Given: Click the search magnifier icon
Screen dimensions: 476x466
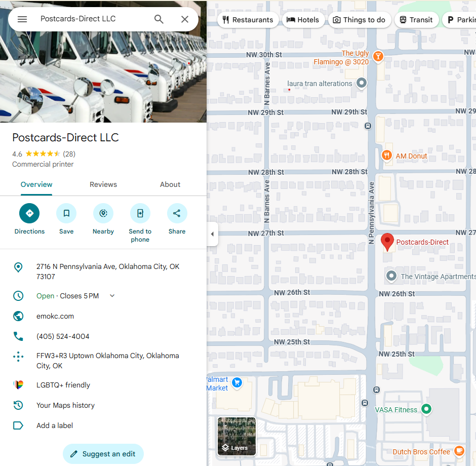Looking at the screenshot, I should 159,19.
